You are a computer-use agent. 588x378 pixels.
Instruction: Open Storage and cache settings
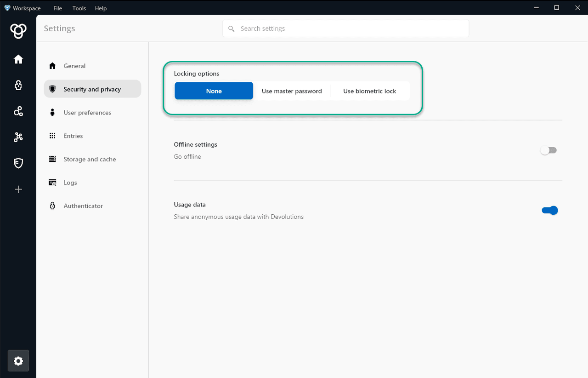(90, 159)
